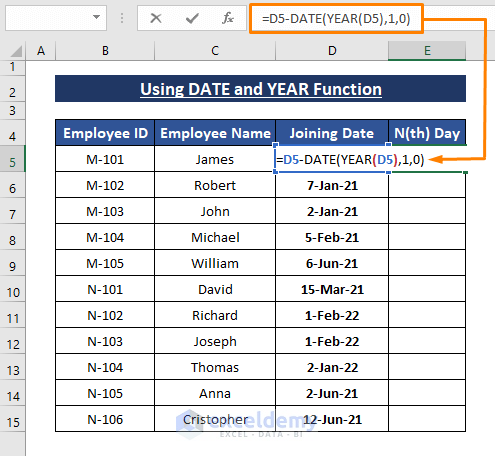Click the in-cell formula being edited
This screenshot has height=456, width=495.
pos(350,160)
